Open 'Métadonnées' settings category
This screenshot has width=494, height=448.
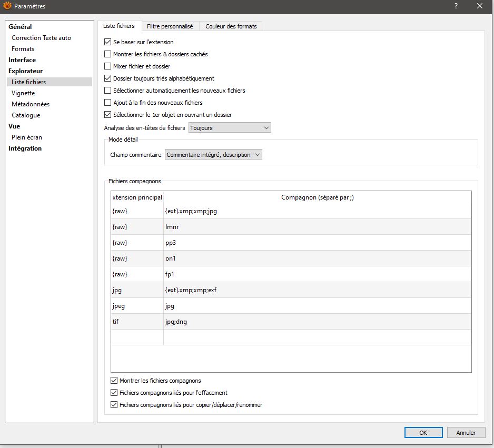point(31,104)
